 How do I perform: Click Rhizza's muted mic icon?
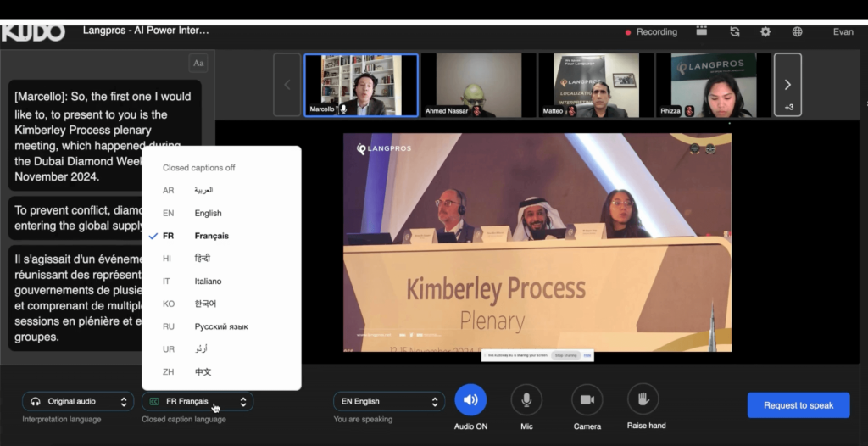[x=689, y=111]
